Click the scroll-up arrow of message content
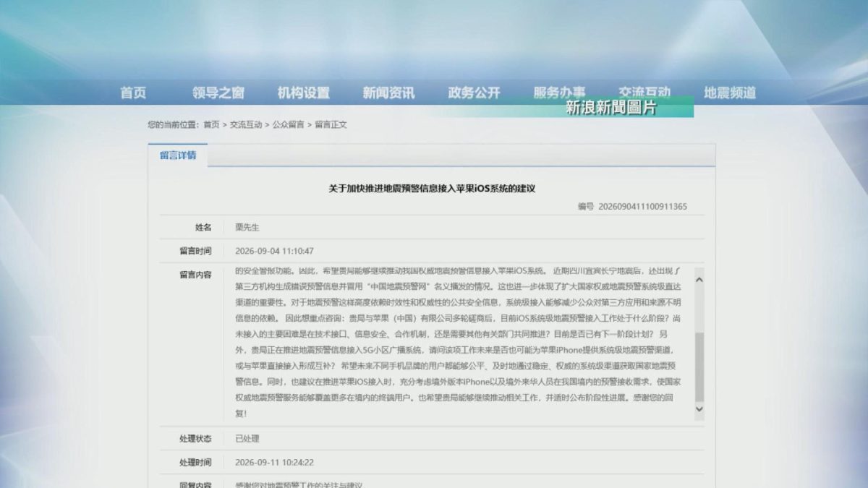868x488 pixels. coord(699,279)
